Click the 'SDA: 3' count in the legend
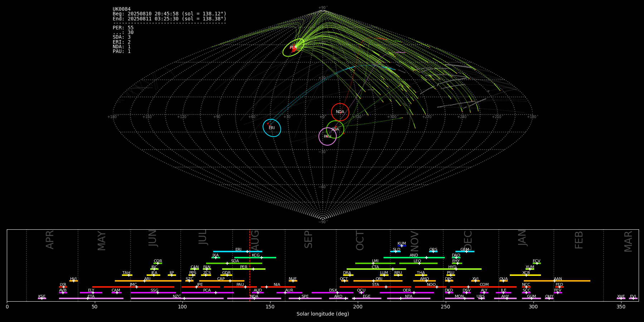The image size is (644, 322). (x=122, y=37)
